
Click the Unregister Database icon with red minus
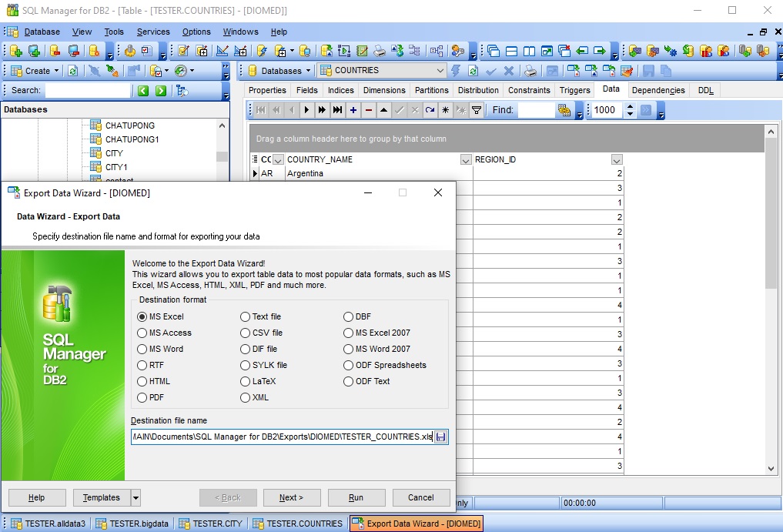click(x=55, y=51)
